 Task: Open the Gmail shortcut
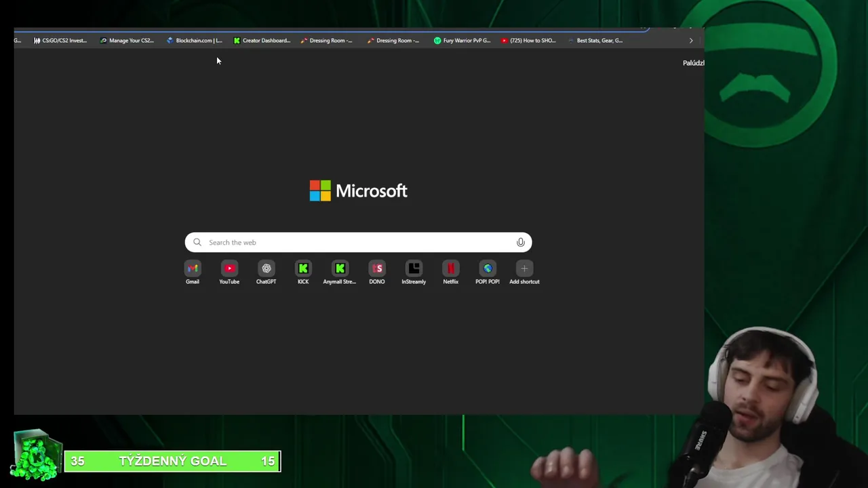click(x=193, y=273)
